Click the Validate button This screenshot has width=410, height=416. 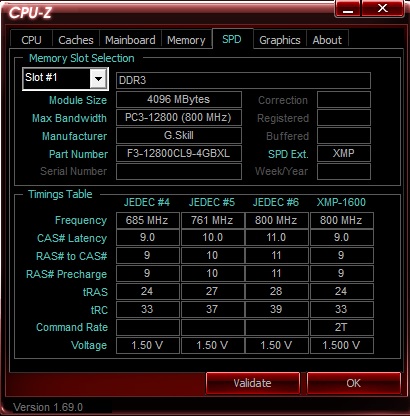point(253,383)
